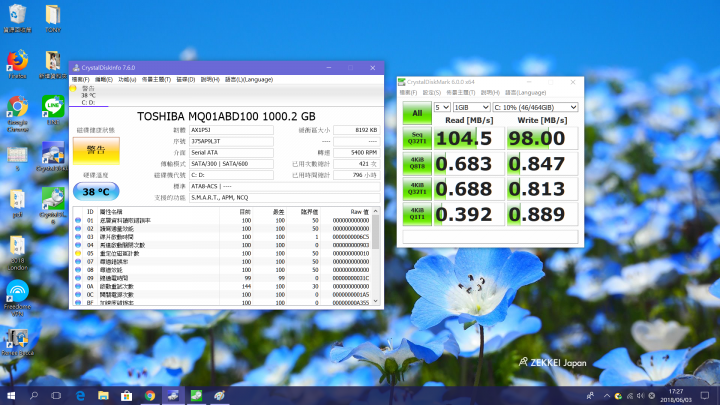Open Language menu in CrystalDiskInfo

tap(249, 79)
